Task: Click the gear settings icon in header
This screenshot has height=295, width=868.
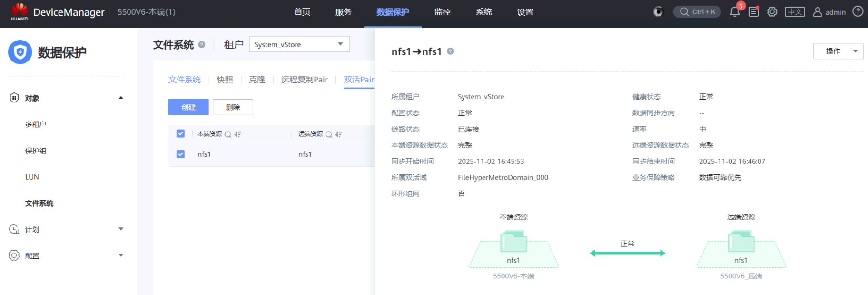Action: pyautogui.click(x=772, y=12)
